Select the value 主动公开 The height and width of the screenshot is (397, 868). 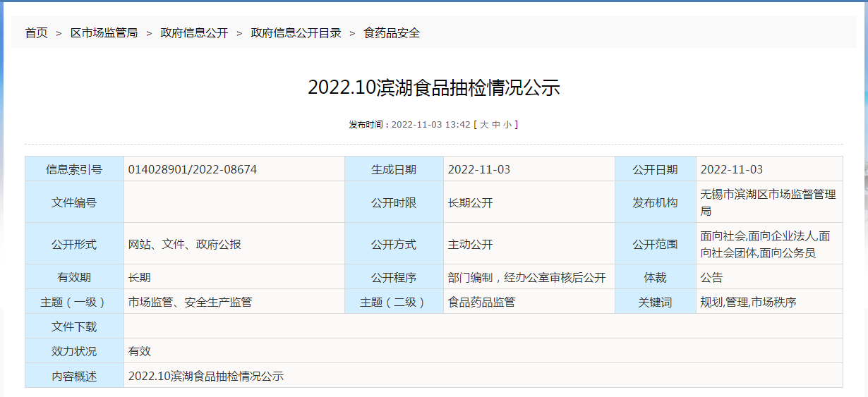tap(471, 244)
